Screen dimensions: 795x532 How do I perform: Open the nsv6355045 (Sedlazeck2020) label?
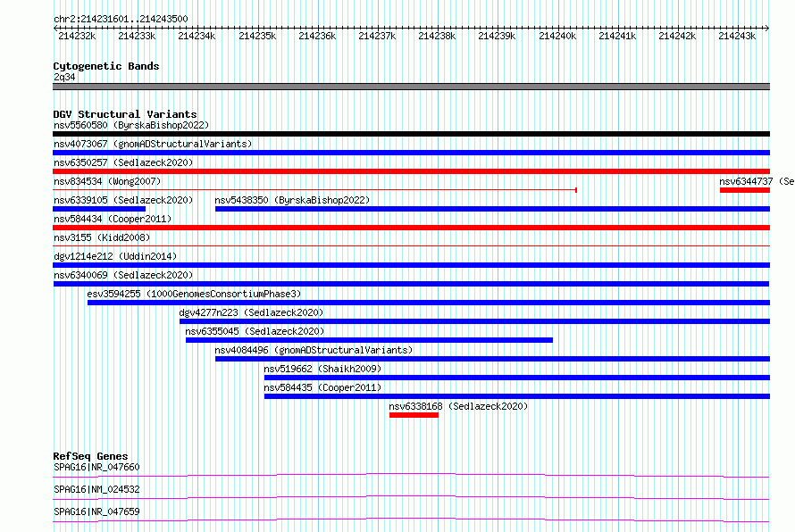tap(255, 331)
